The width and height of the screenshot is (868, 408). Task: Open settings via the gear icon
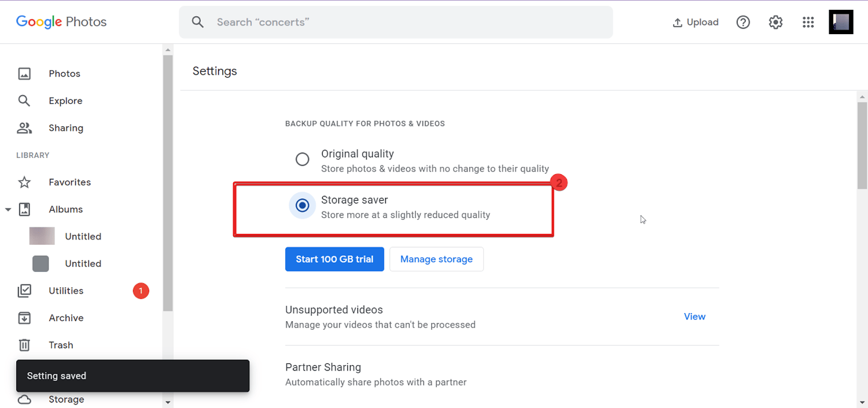[x=775, y=22]
